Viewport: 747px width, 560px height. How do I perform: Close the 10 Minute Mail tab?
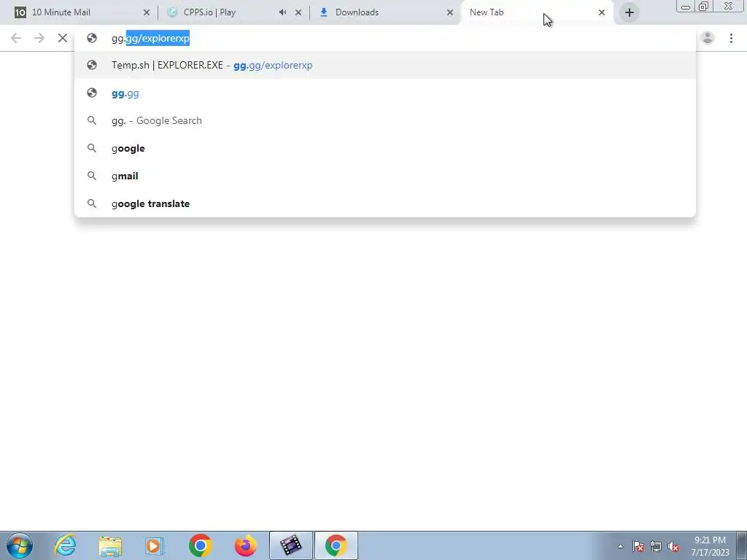pos(146,12)
